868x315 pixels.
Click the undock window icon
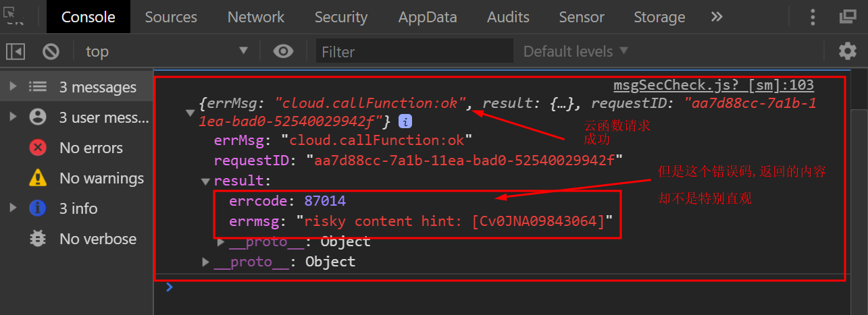coord(848,17)
